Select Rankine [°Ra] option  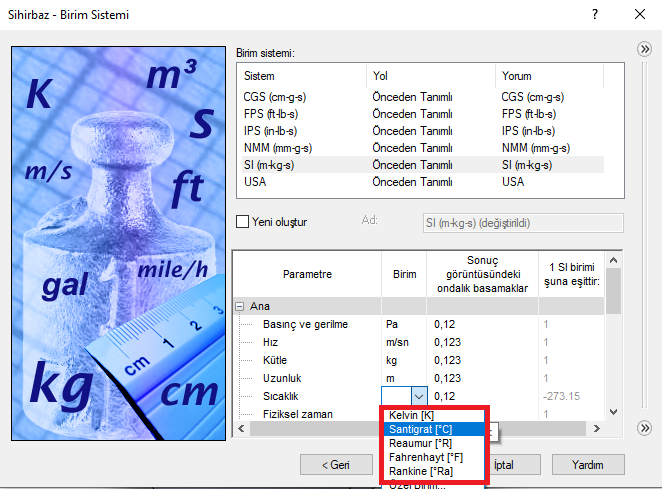[414, 470]
